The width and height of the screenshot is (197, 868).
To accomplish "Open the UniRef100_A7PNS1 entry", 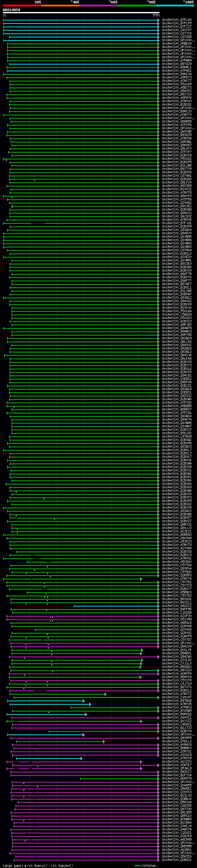I will (x=177, y=71).
